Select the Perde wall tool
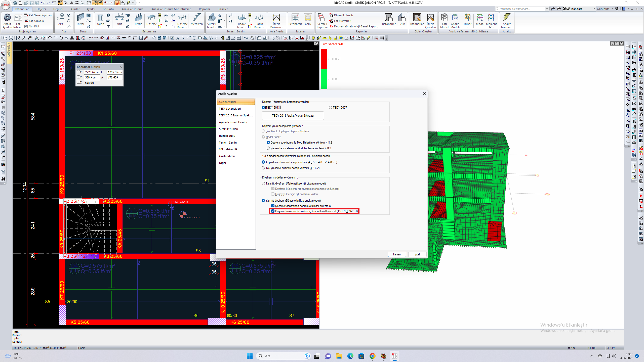Viewport: 644px width, 362px height. pos(138,18)
